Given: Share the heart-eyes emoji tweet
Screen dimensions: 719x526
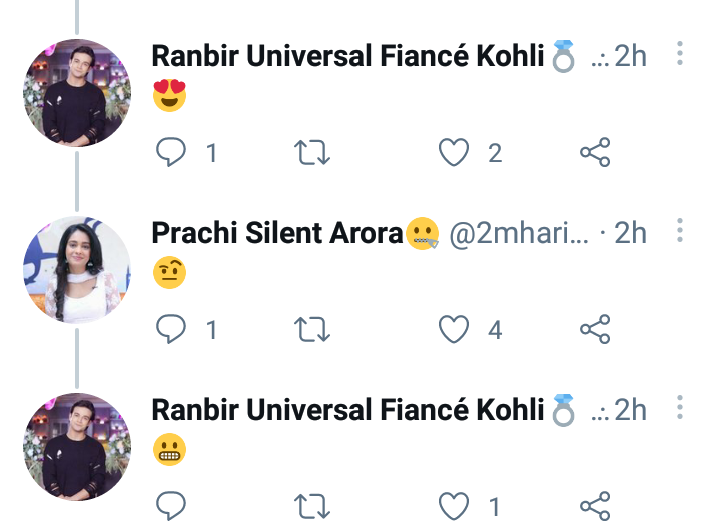Looking at the screenshot, I should pyautogui.click(x=595, y=152).
